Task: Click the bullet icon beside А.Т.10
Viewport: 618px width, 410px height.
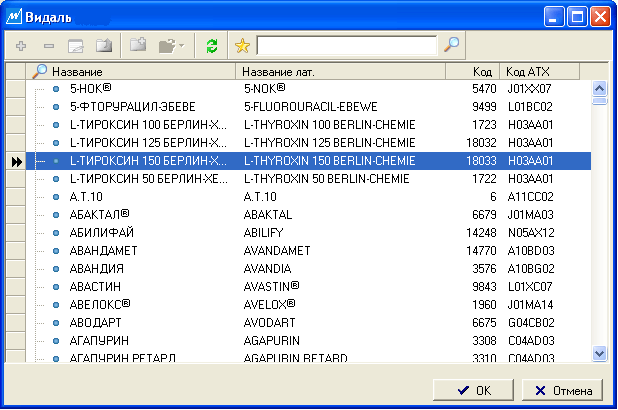Action: [56, 197]
